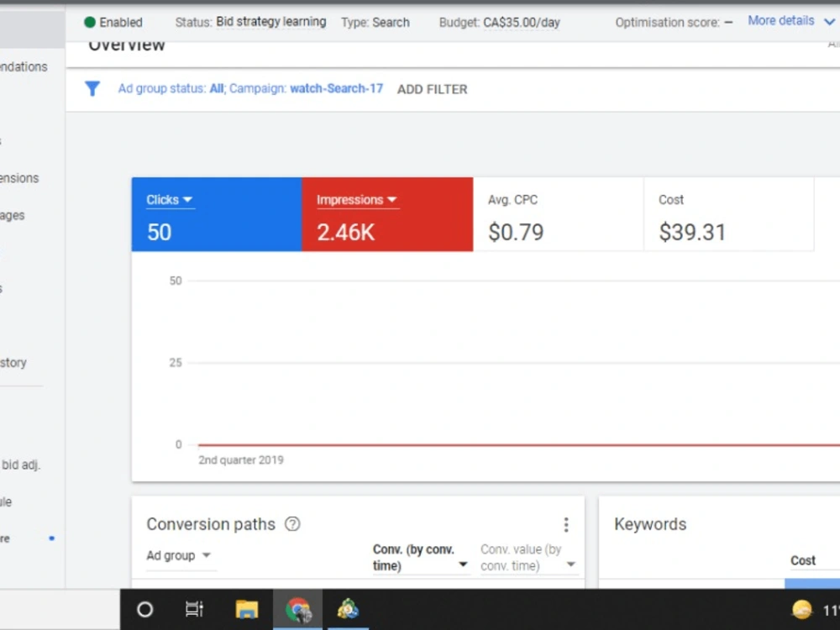Image resolution: width=840 pixels, height=630 pixels.
Task: Open Conversion paths three-dot menu
Action: click(x=566, y=524)
